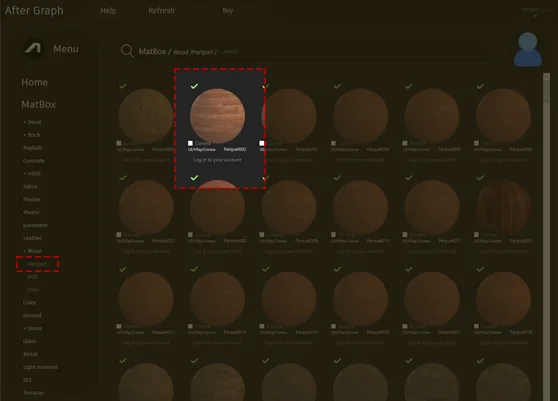Tick the Corona checkbox for Parquet003

click(262, 143)
